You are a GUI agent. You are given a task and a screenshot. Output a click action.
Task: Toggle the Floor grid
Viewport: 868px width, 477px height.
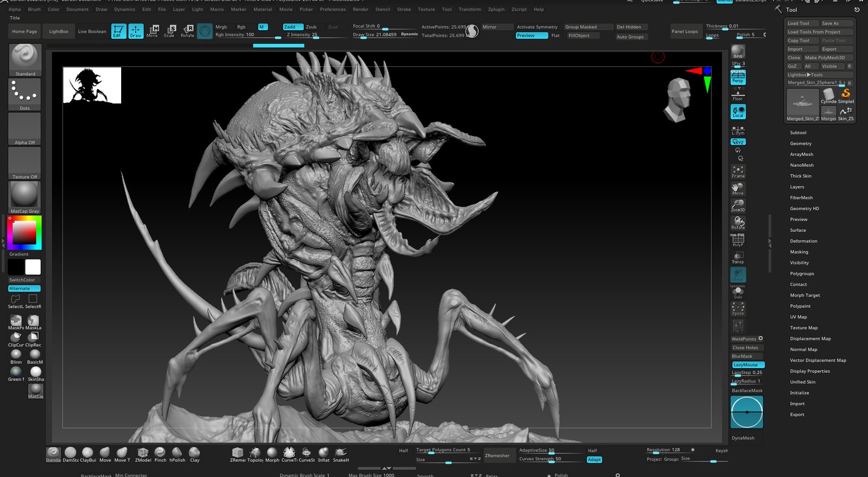coord(738,95)
